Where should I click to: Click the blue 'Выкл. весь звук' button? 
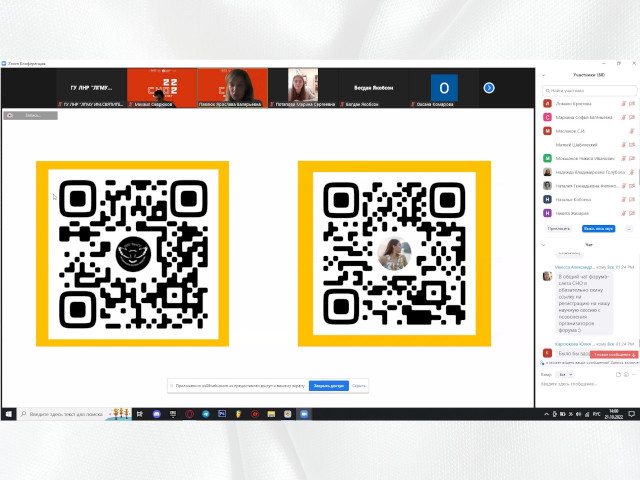click(598, 229)
